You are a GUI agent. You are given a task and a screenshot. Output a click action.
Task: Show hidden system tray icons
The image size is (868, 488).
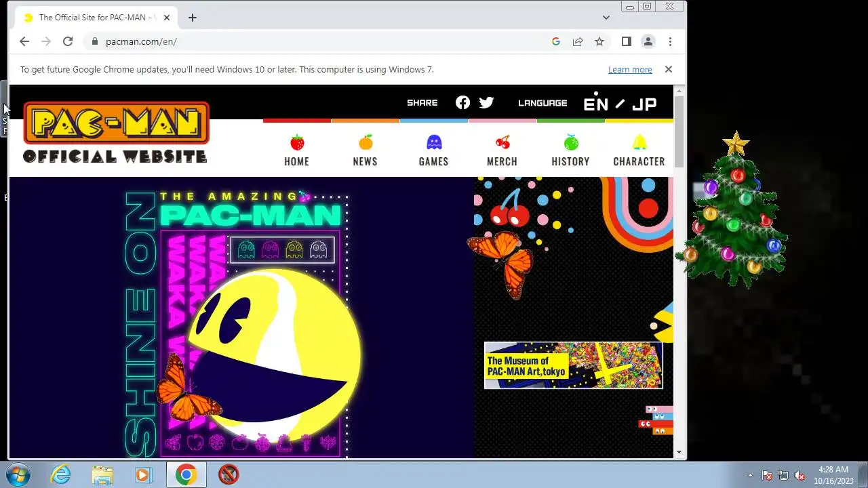[x=750, y=475]
